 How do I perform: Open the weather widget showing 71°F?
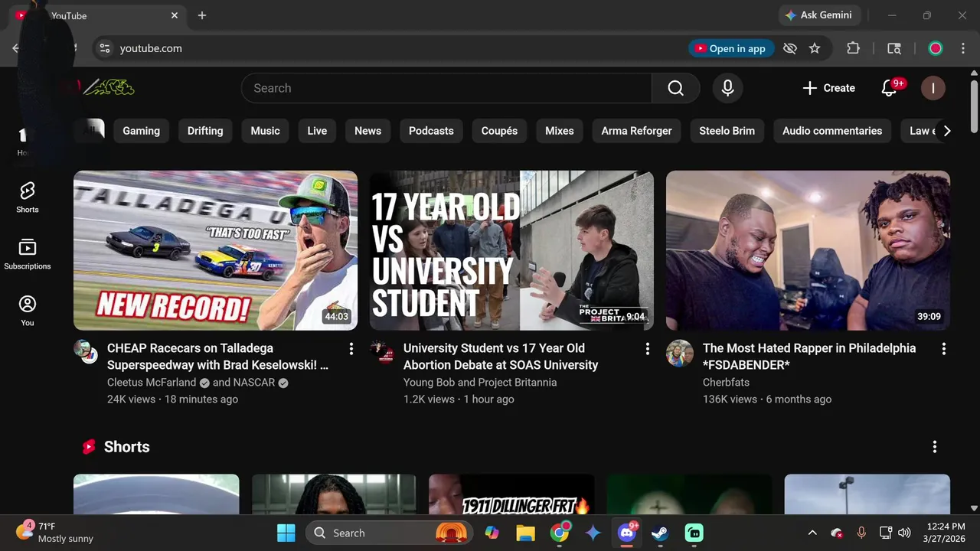[x=55, y=533]
